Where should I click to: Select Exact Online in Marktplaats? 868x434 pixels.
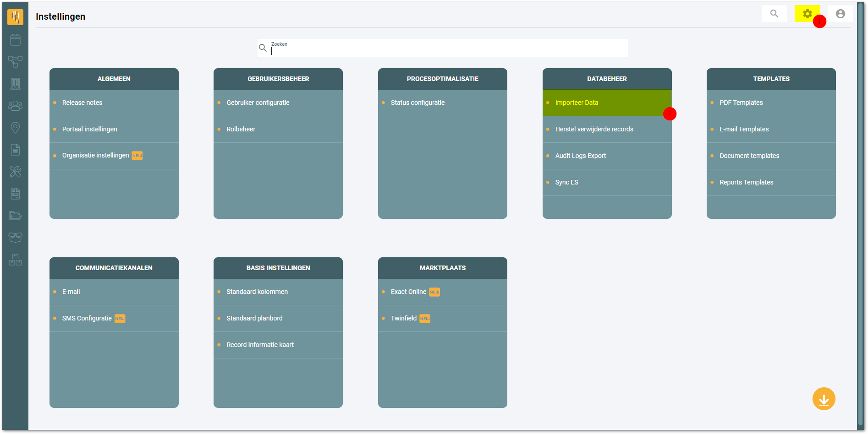(408, 292)
